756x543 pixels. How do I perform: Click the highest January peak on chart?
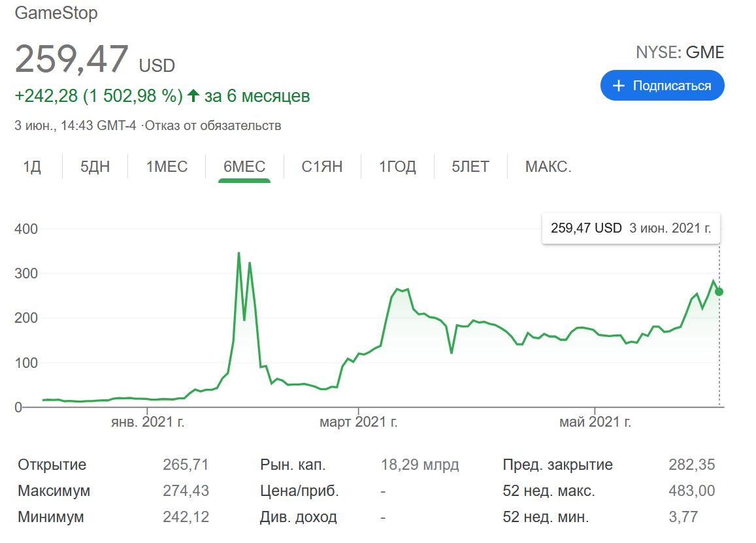coord(238,253)
